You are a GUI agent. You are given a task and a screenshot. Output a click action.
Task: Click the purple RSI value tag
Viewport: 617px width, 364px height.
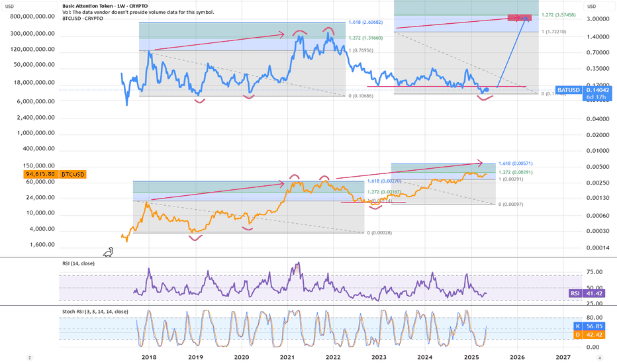pos(575,293)
